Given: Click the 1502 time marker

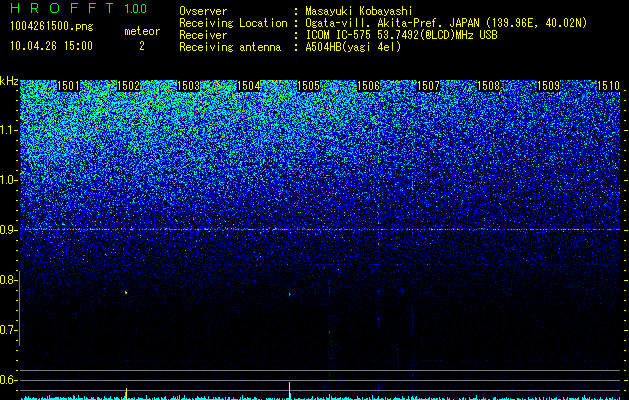Looking at the screenshot, I should [x=128, y=86].
